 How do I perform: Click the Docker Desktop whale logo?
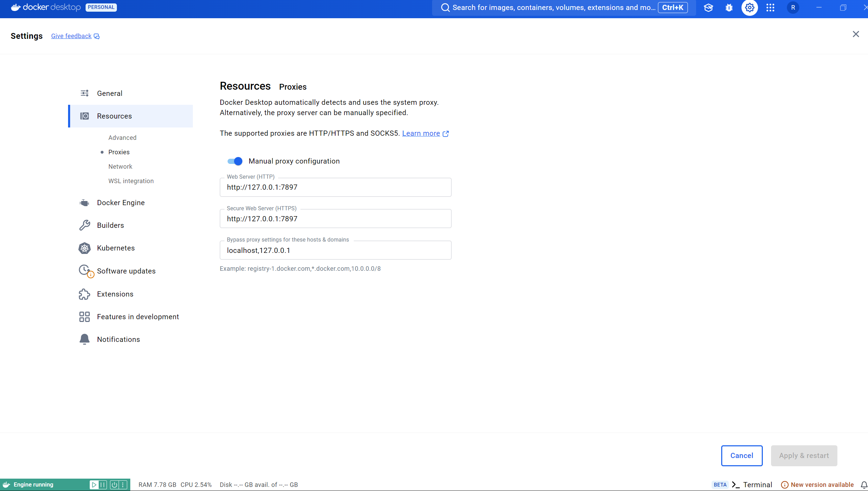16,7
